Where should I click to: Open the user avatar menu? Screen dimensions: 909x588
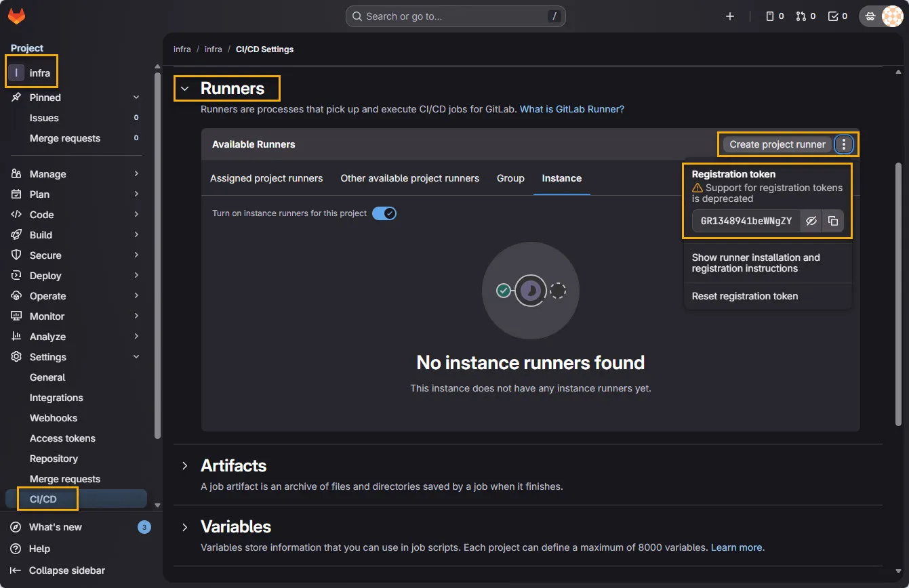coord(892,16)
